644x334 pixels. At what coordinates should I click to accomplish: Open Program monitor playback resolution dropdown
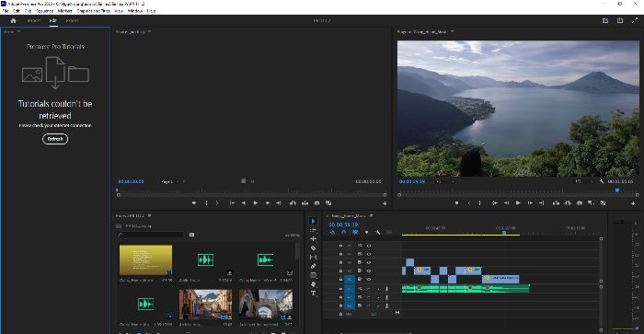click(x=584, y=181)
